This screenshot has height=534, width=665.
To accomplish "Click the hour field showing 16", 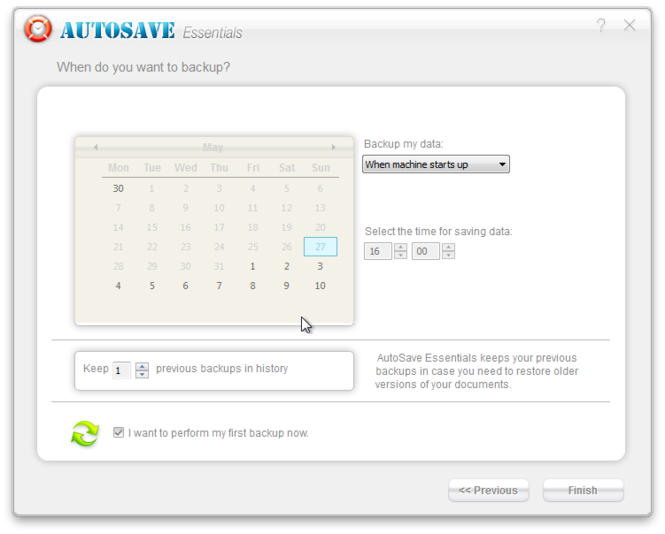I will point(377,251).
